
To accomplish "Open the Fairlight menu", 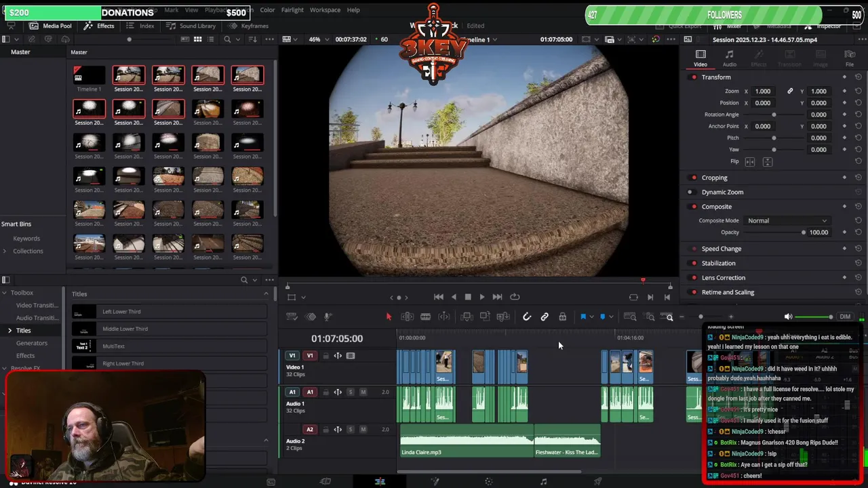I will 292,10.
